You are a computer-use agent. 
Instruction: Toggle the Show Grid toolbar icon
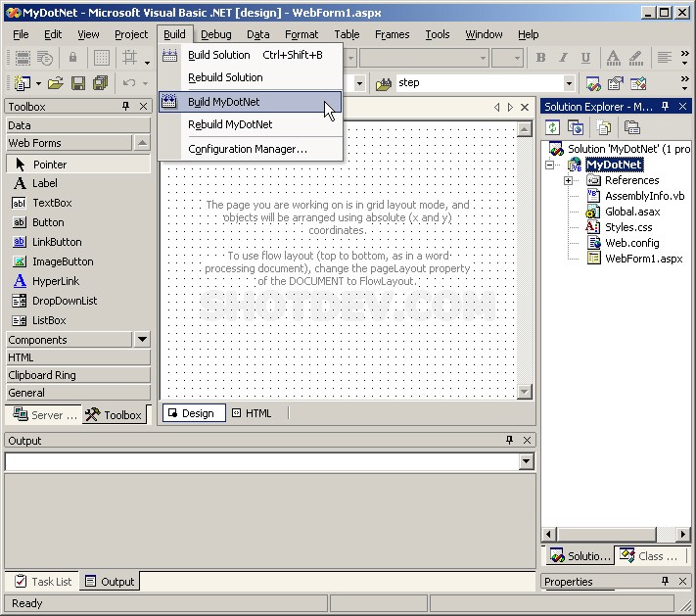(101, 58)
